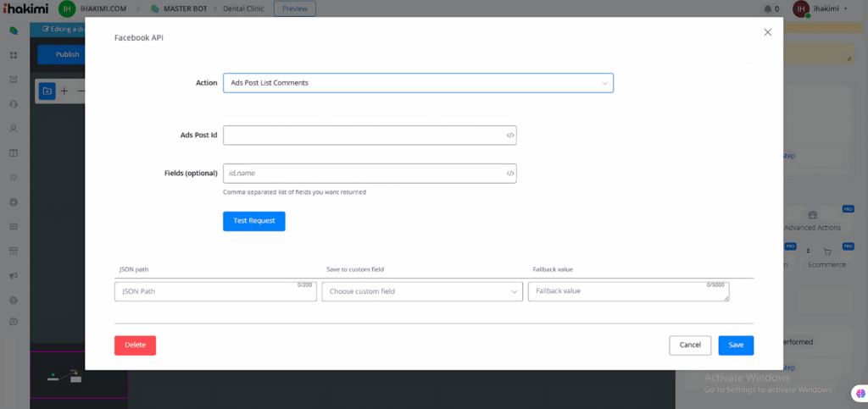Click the add-folder icon in the flow toolbar

pyautogui.click(x=47, y=91)
